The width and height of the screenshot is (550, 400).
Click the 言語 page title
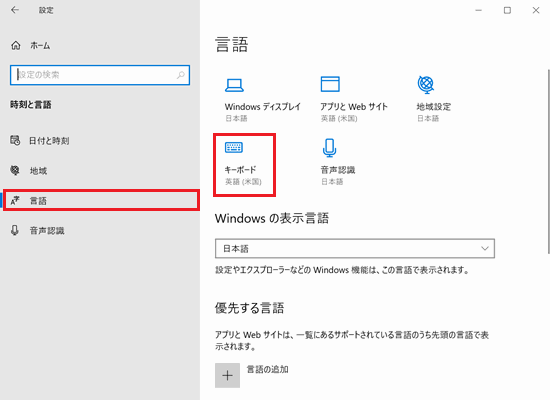coord(232,45)
